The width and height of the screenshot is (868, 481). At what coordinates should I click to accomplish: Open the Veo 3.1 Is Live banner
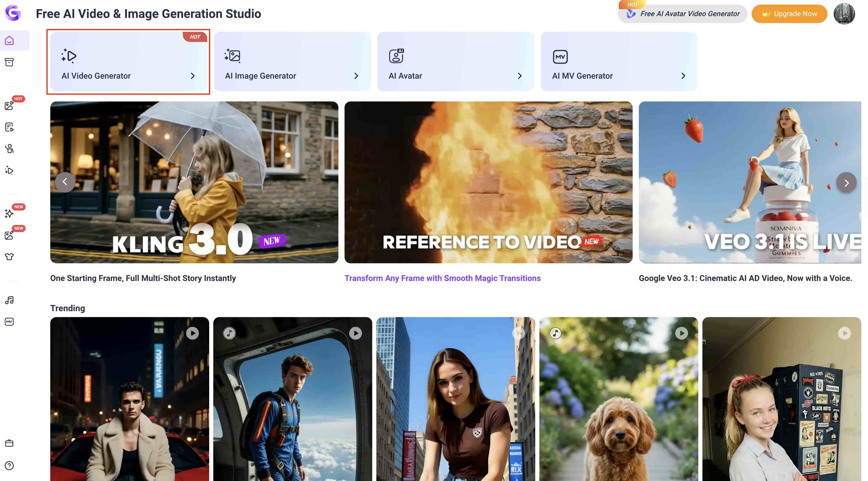tap(750, 182)
